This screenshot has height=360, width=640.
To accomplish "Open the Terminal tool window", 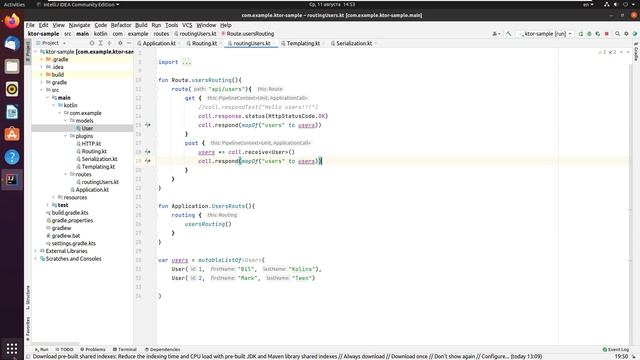I will click(124, 349).
